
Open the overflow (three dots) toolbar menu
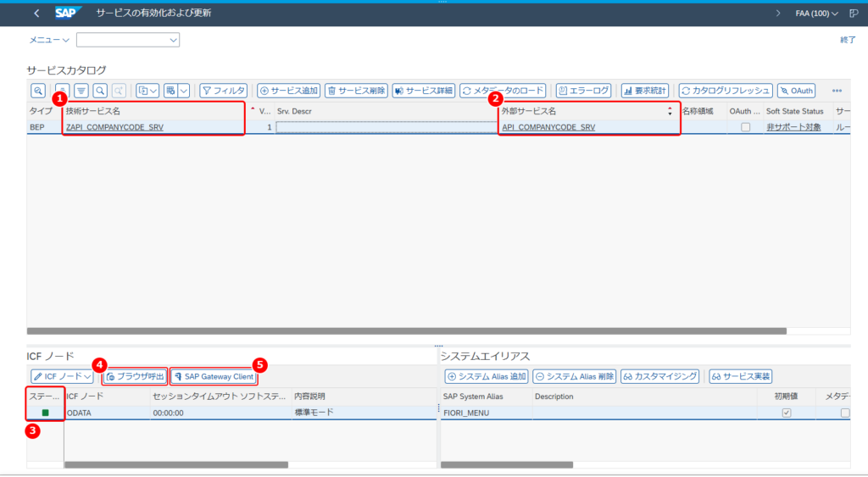(837, 91)
